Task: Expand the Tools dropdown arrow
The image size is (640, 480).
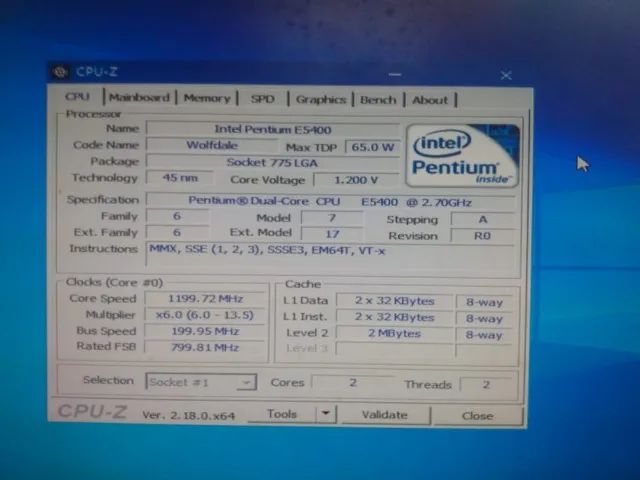Action: click(x=326, y=414)
